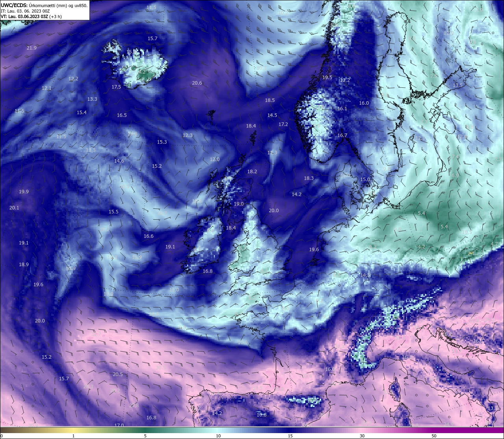The width and height of the screenshot is (504, 439).
Task: Click the legend tick label '1'
Action: coord(73,436)
